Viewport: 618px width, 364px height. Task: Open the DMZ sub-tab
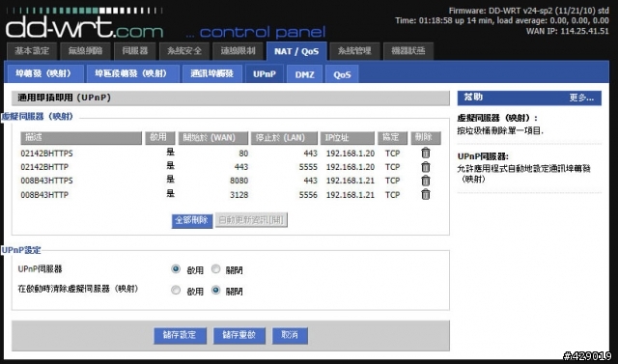click(x=305, y=74)
